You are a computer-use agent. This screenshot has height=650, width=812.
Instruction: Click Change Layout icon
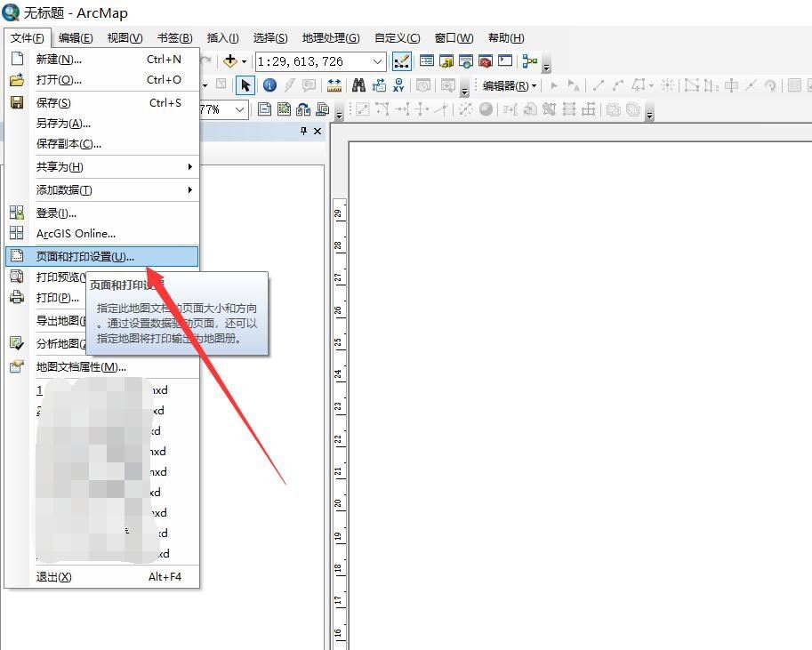[x=303, y=109]
